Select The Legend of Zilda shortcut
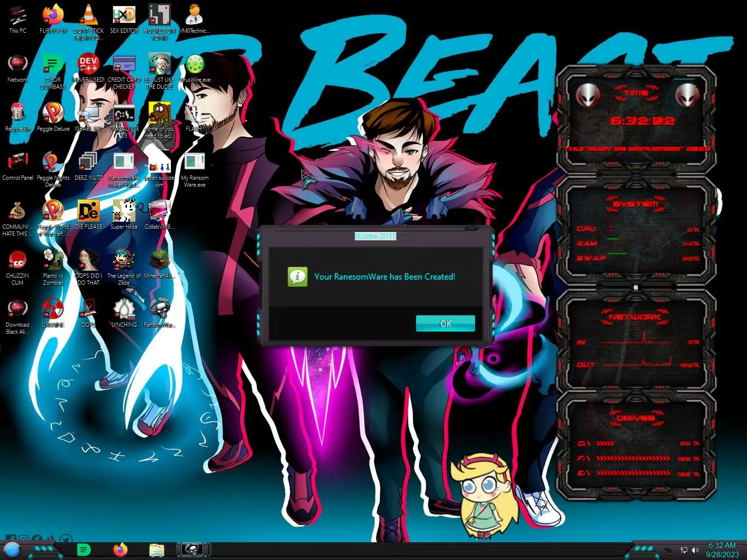This screenshot has height=560, width=747. point(124,267)
